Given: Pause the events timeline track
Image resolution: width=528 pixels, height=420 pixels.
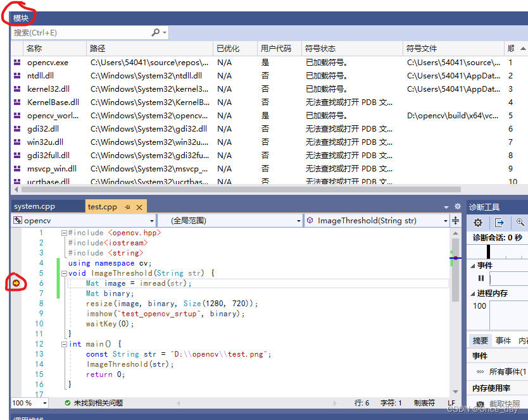Looking at the screenshot, I should 481,278.
